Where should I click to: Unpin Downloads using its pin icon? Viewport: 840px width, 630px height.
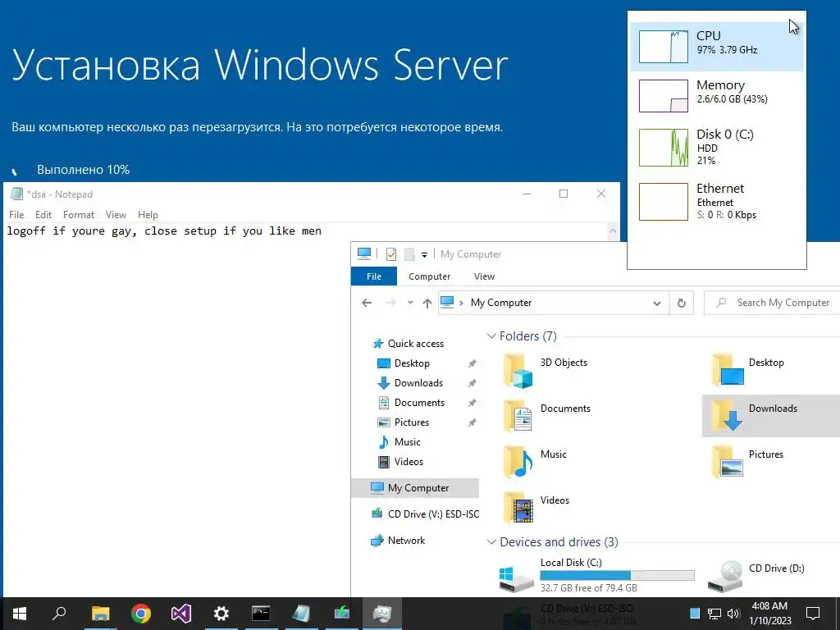coord(472,383)
